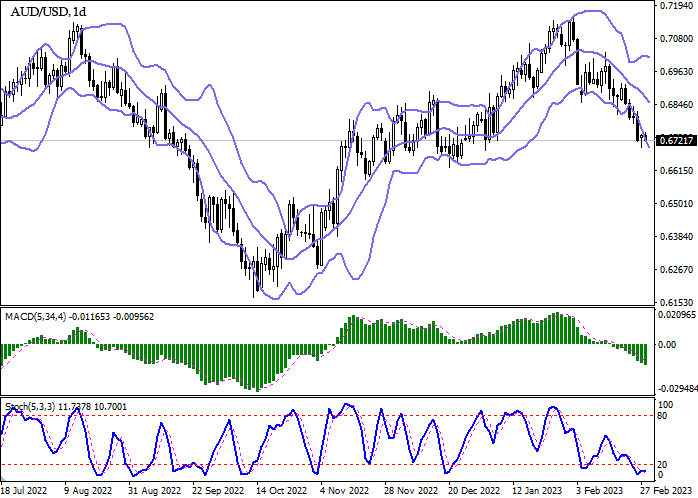
Task: Click the Stochastic 20 level label
Action: (663, 464)
